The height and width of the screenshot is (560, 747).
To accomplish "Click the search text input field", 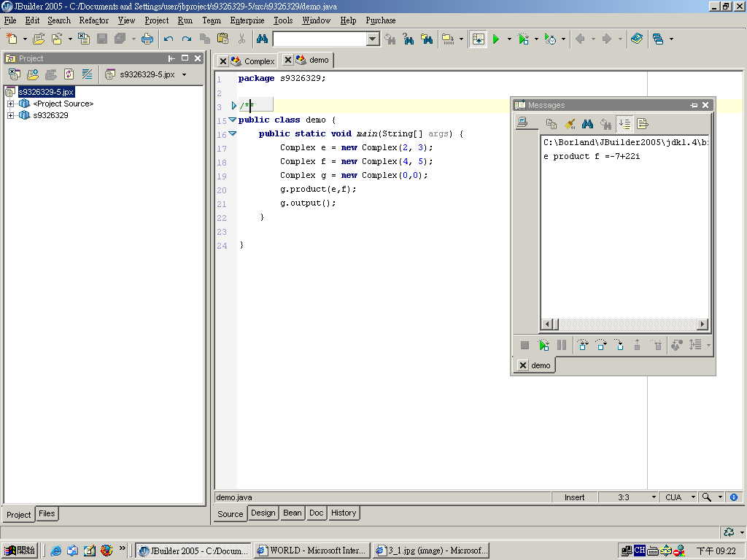I will (x=320, y=39).
